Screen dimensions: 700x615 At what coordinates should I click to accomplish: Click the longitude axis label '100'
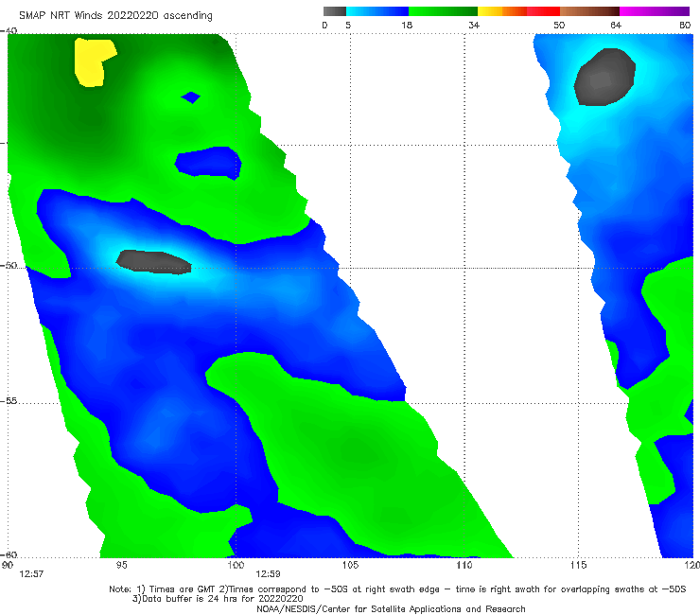click(236, 565)
